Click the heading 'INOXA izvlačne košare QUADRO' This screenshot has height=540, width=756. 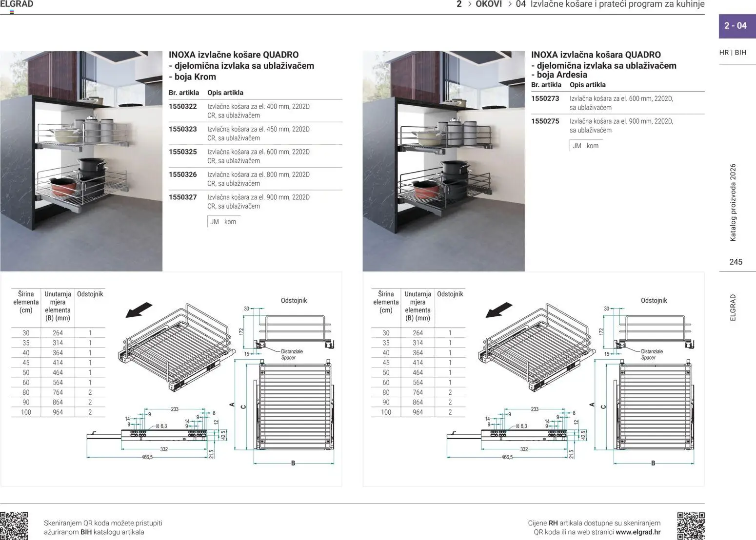coord(234,55)
